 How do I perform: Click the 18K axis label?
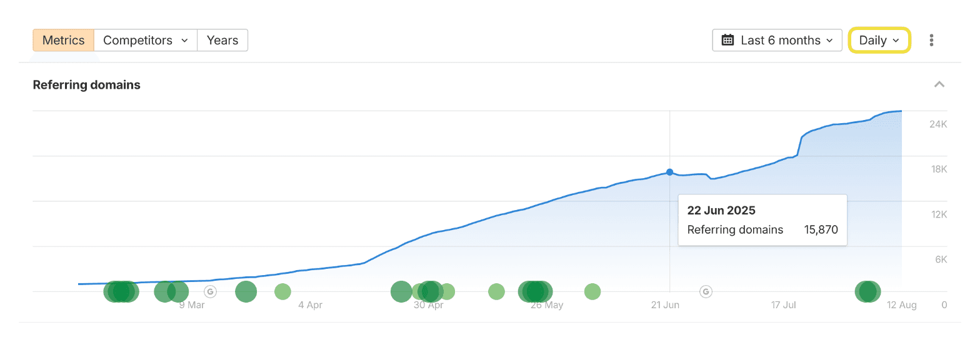pyautogui.click(x=938, y=169)
